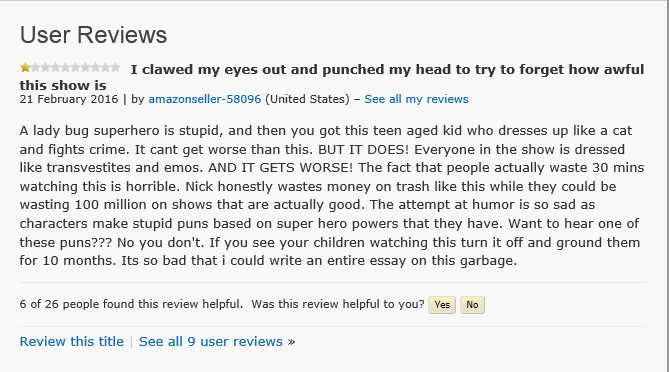669x372 pixels.
Task: Click the Was this review helpful question
Action: pos(338,304)
